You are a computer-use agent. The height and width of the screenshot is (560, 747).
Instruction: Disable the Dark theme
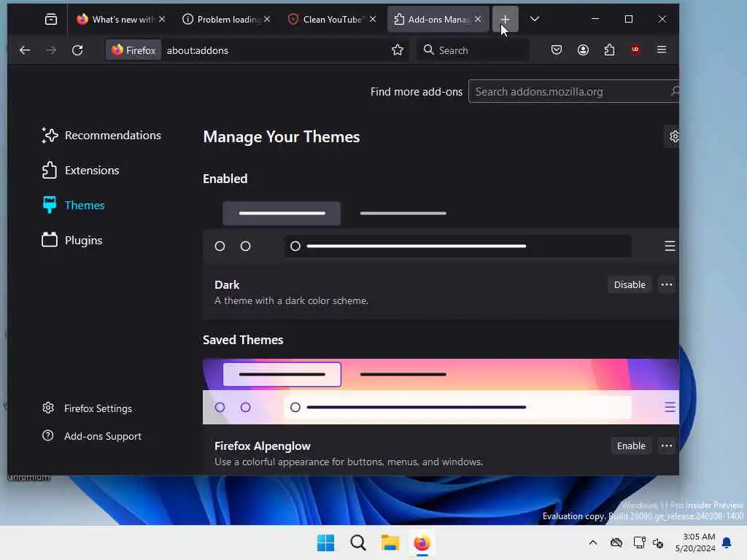630,285
